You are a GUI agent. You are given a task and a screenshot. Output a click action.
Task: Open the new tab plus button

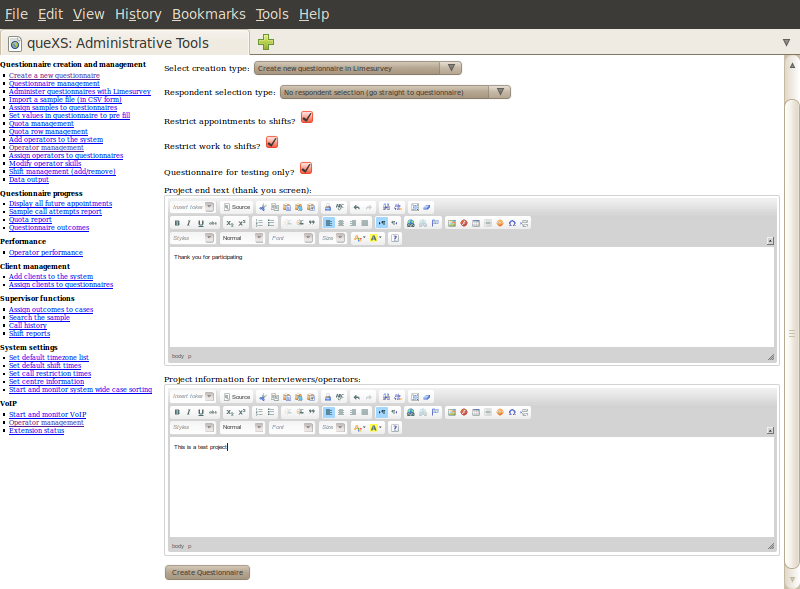click(x=265, y=42)
